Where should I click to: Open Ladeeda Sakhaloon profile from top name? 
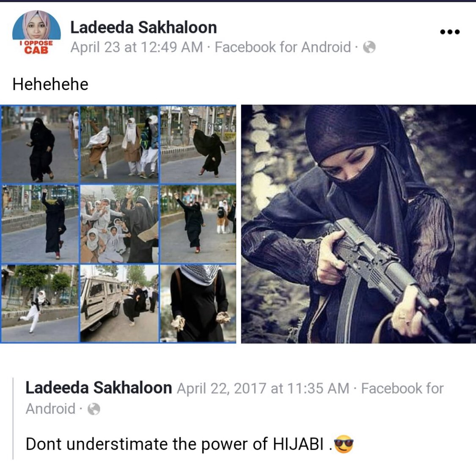tap(143, 28)
